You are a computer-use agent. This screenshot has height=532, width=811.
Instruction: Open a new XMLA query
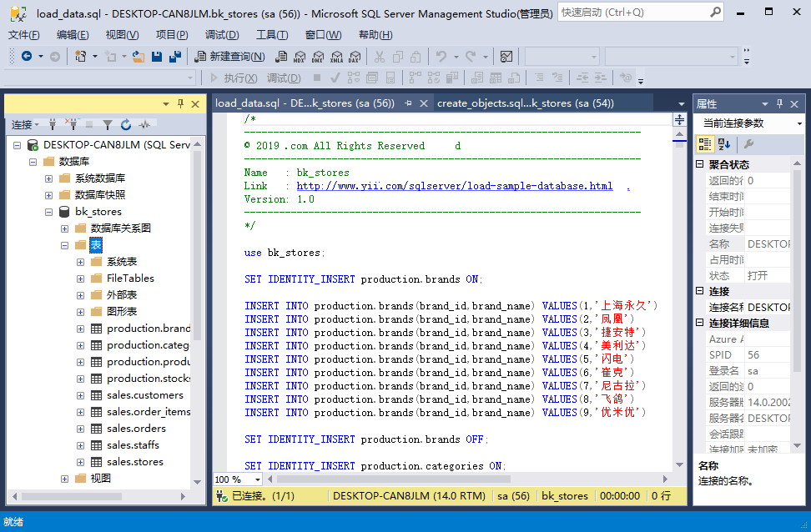point(337,56)
